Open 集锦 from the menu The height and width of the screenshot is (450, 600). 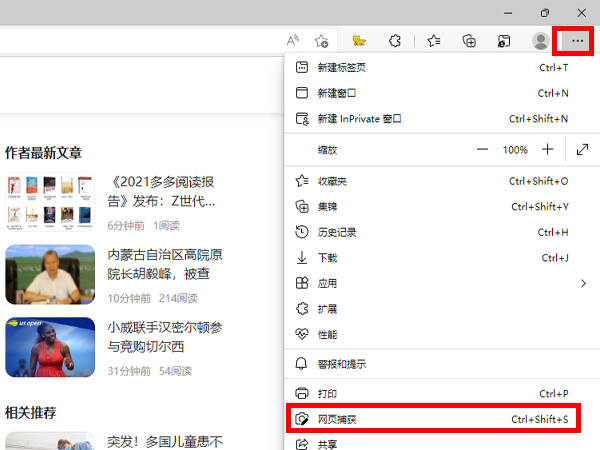pyautogui.click(x=442, y=207)
